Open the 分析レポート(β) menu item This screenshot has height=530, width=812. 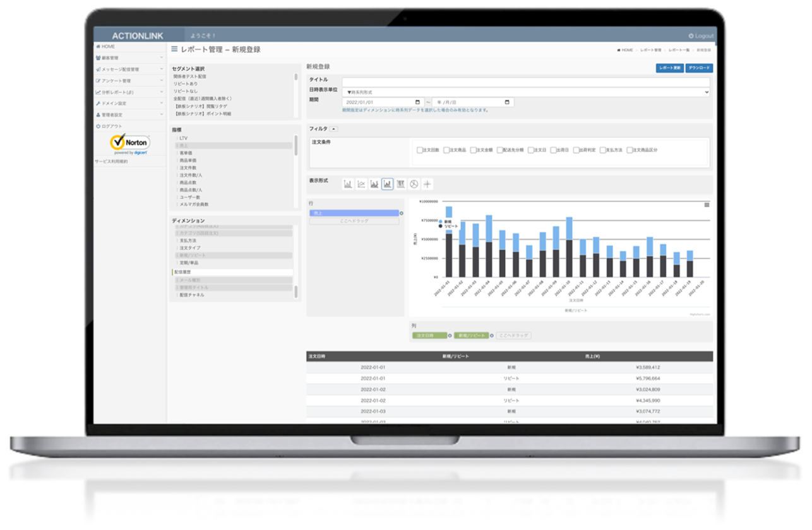[129, 92]
